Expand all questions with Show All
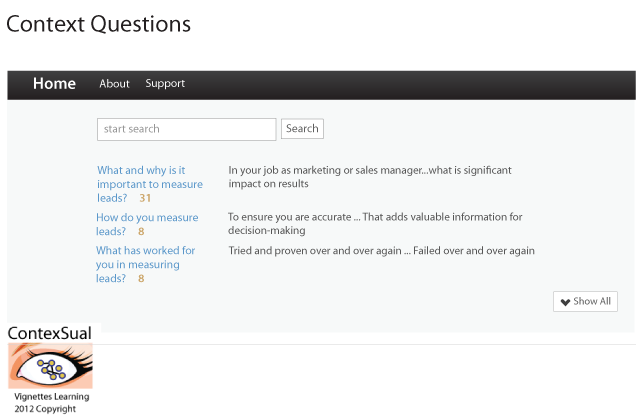Screen dimensions: 636x417 pos(585,301)
